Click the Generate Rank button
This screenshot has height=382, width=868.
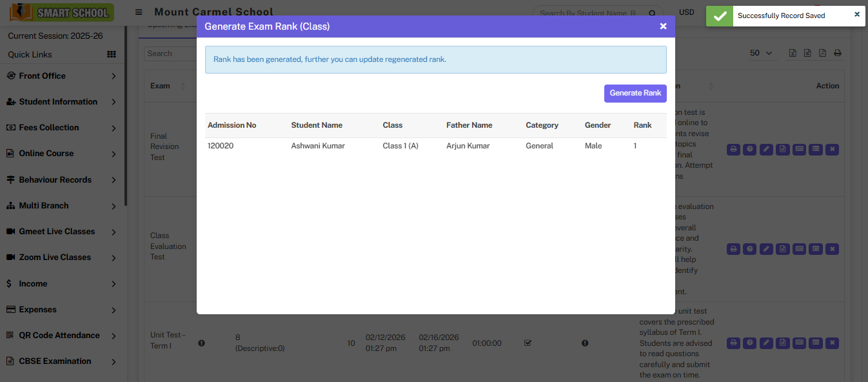pos(635,93)
